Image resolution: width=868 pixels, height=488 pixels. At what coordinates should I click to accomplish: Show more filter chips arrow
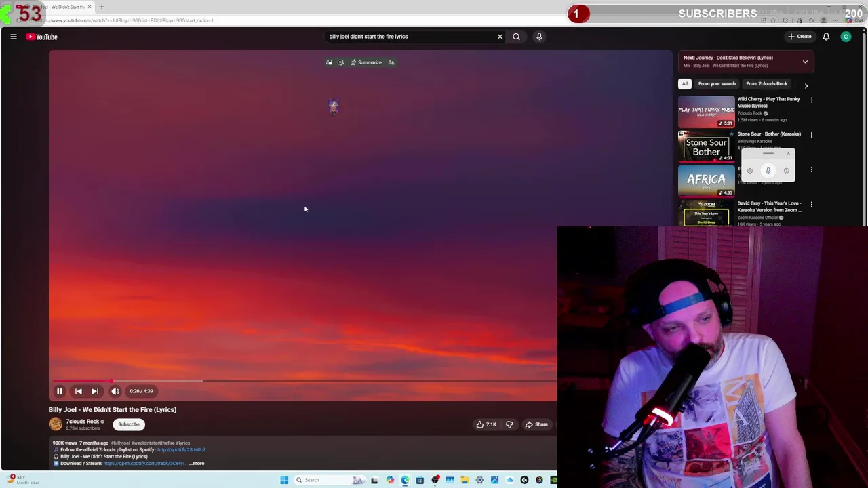click(x=806, y=86)
